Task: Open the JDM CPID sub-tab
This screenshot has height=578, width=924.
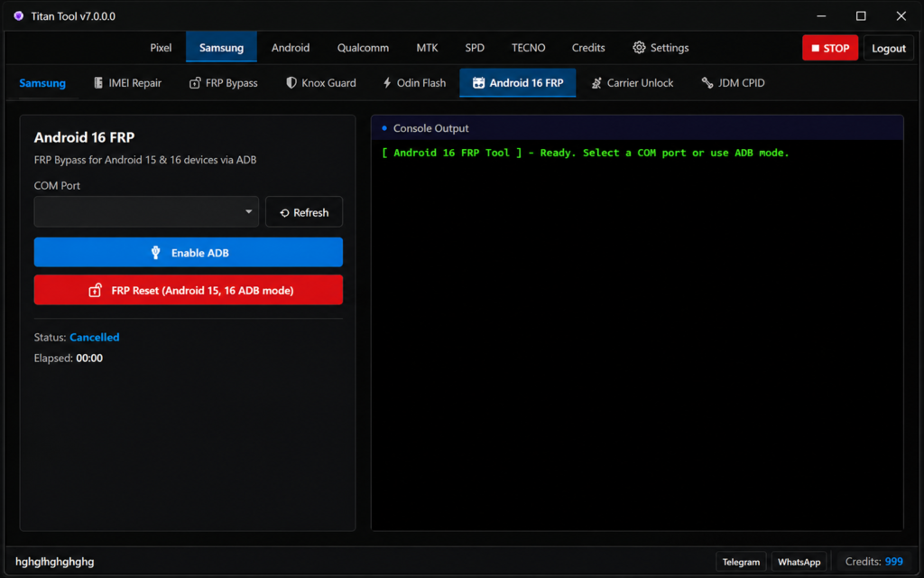Action: point(733,83)
